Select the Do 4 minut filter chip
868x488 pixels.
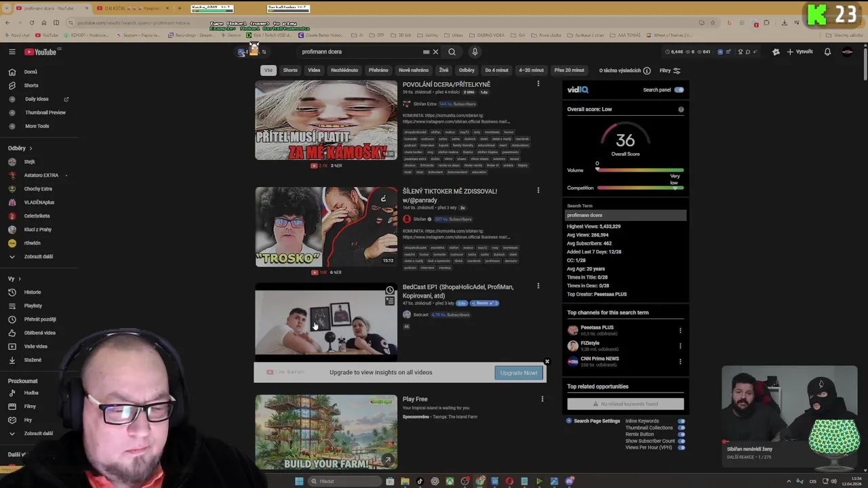[x=496, y=70]
